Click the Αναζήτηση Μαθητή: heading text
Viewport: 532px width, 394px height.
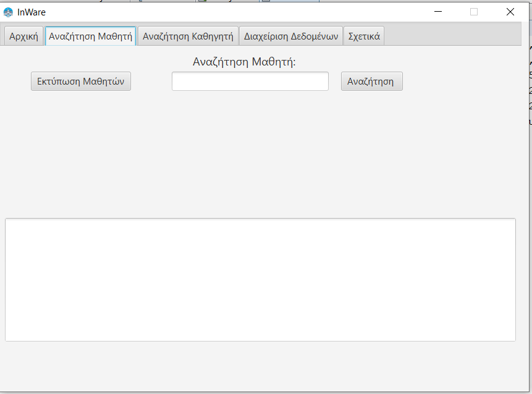250,62
